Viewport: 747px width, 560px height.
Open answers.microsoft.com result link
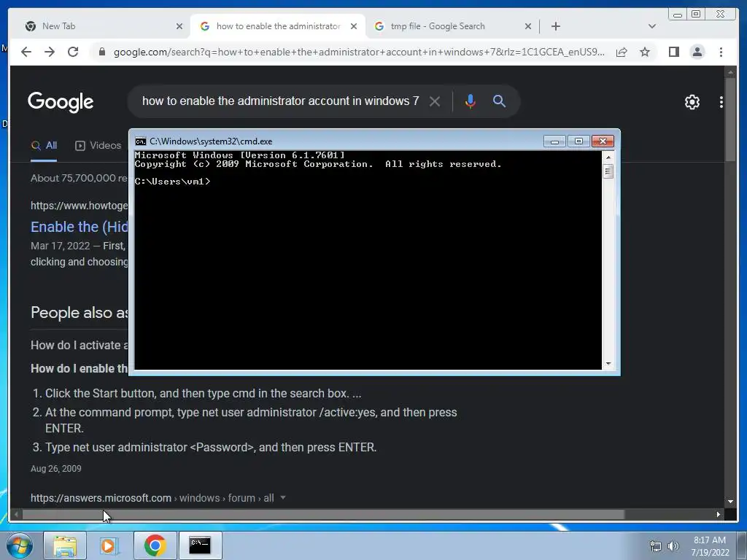point(152,498)
